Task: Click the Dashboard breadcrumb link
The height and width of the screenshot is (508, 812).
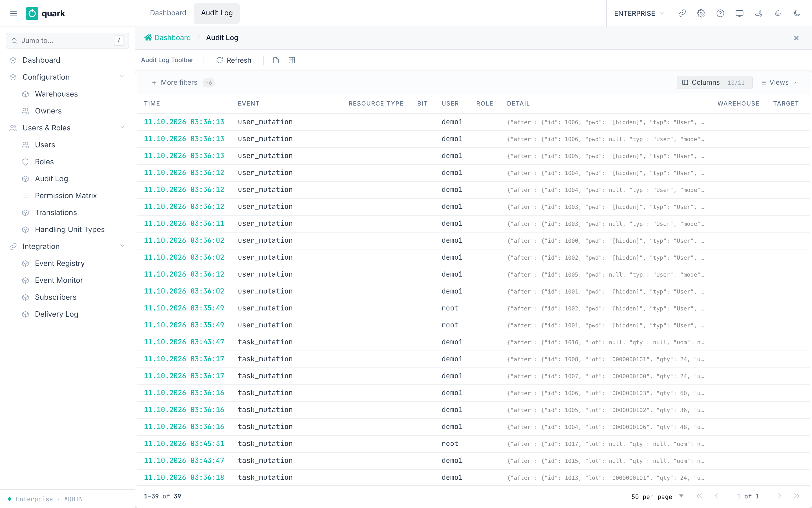Action: tap(173, 38)
